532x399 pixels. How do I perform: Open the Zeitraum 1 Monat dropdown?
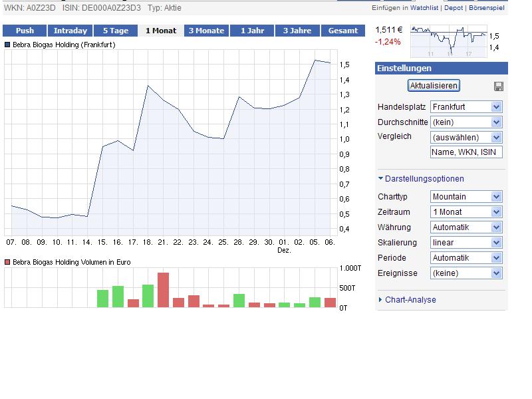coord(466,212)
